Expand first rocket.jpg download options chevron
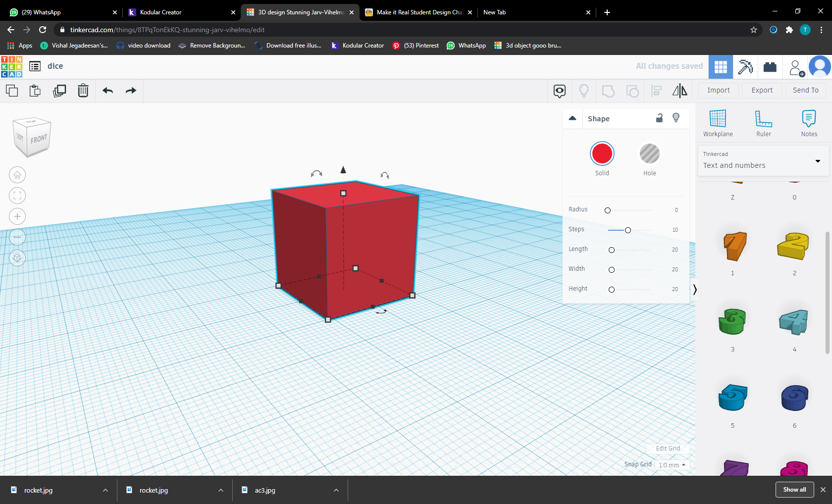 [105, 490]
